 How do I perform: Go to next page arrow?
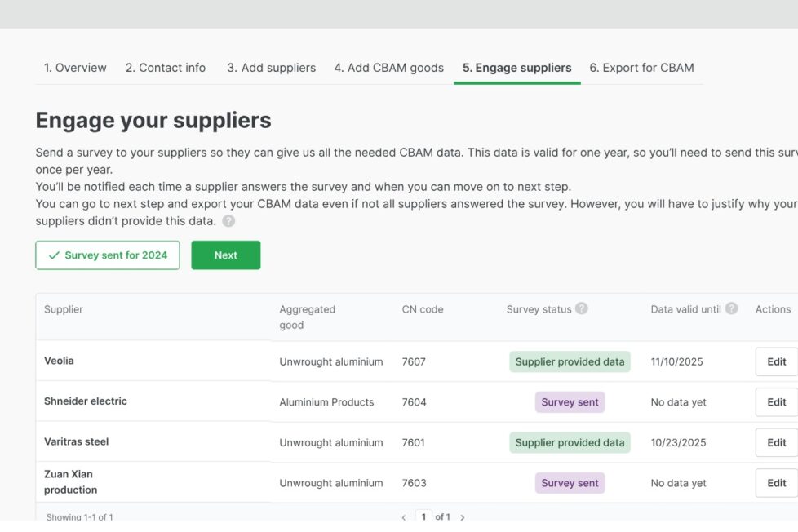tap(463, 517)
